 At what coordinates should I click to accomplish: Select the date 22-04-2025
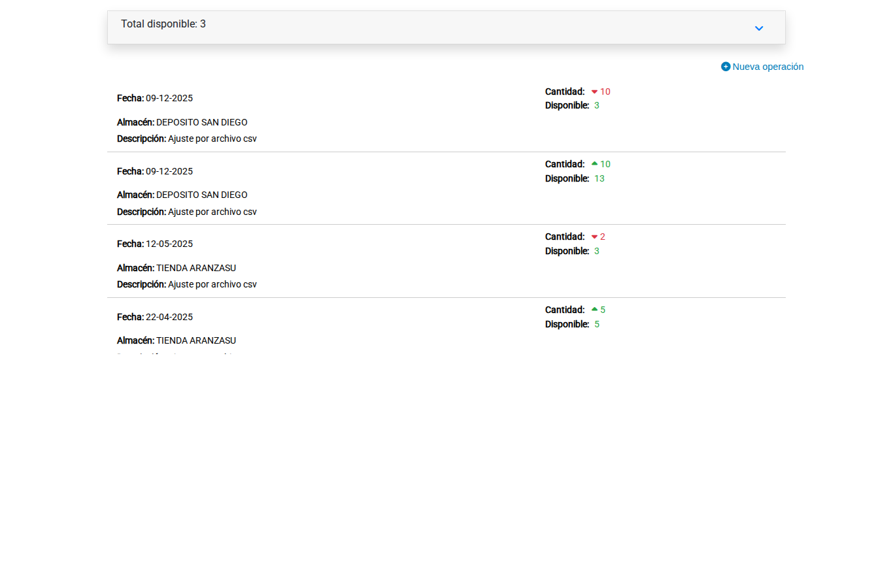[169, 317]
